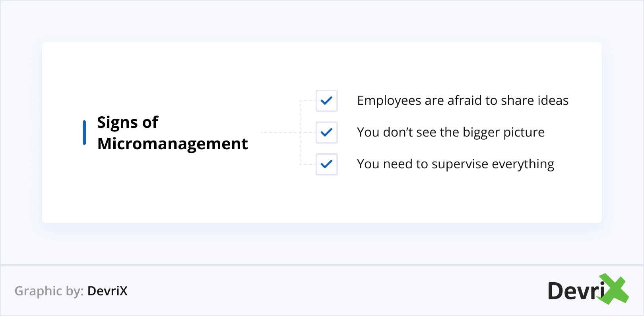This screenshot has width=644, height=316.
Task: Click the dashed connector leading to the top checkbox
Action: [308, 101]
